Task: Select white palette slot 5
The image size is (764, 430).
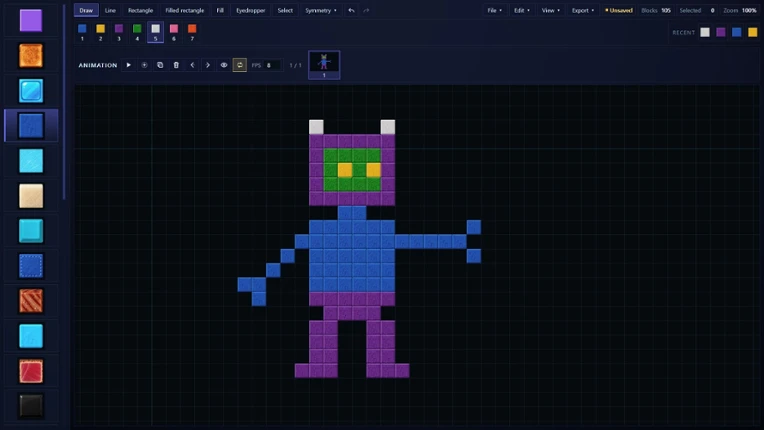Action: 155,32
